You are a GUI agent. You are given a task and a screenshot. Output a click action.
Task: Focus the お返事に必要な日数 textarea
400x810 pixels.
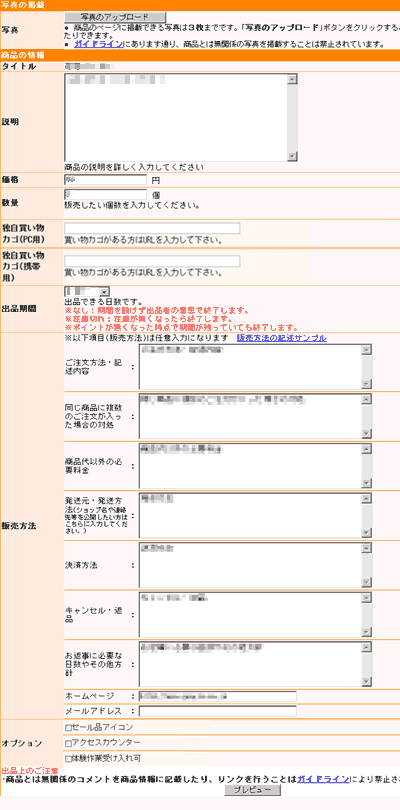tap(255, 664)
